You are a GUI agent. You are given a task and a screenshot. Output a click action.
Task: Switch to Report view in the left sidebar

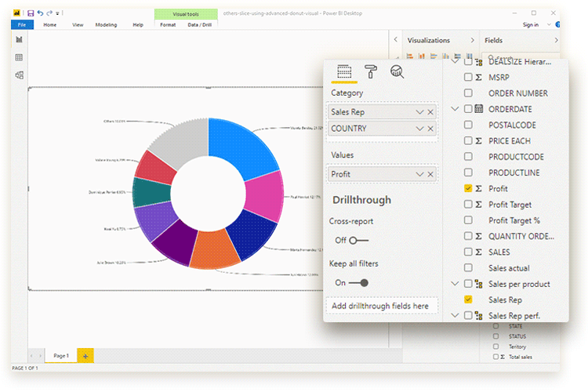click(x=19, y=39)
